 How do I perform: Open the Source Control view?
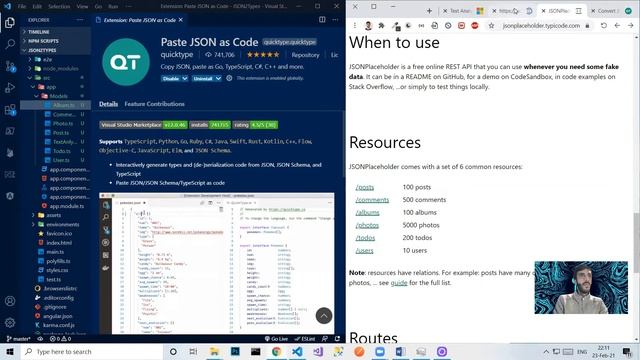click(x=10, y=66)
